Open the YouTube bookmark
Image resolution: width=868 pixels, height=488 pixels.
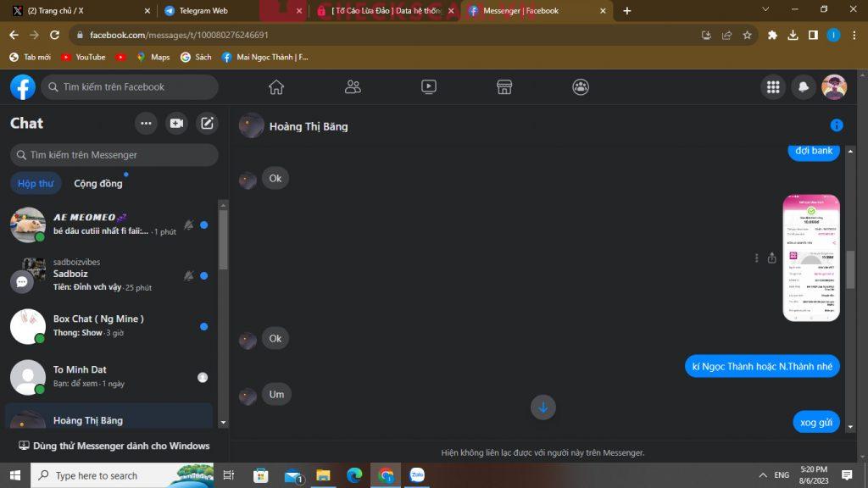point(83,57)
